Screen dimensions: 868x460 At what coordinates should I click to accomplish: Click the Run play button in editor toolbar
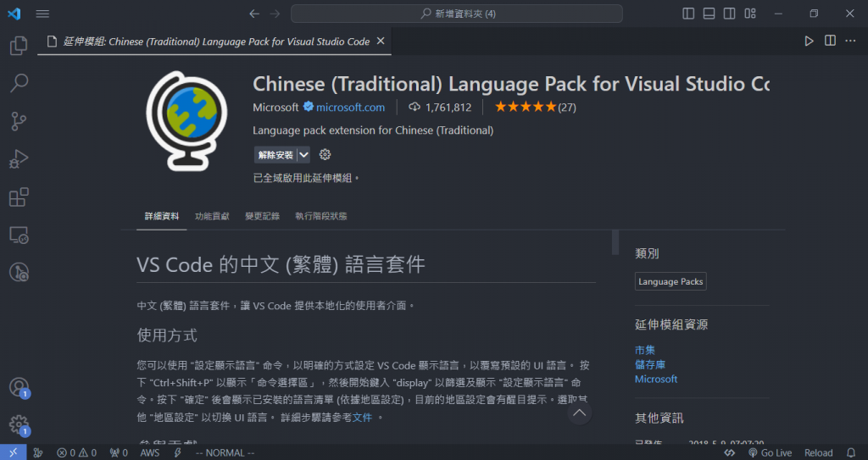click(809, 41)
